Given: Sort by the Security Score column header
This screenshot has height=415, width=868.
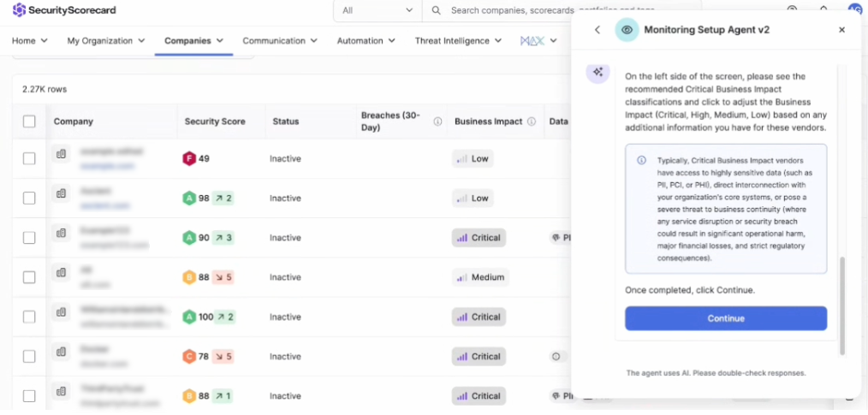Looking at the screenshot, I should [215, 122].
